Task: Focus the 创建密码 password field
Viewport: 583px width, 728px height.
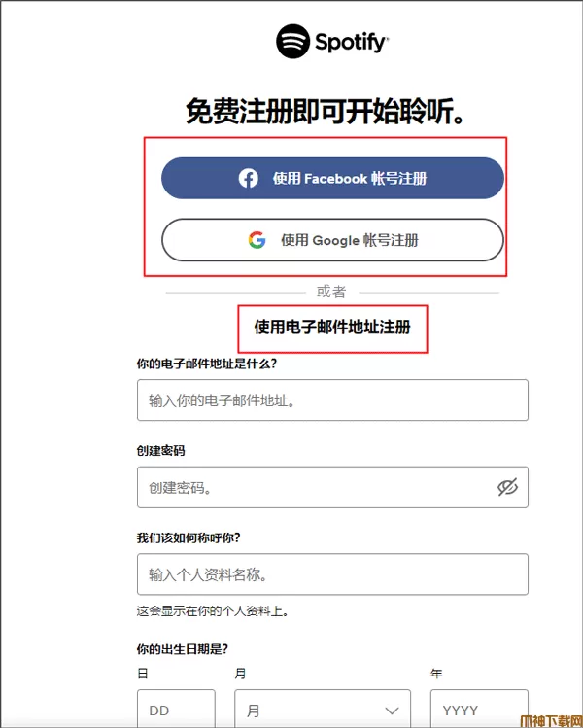Action: tap(332, 487)
